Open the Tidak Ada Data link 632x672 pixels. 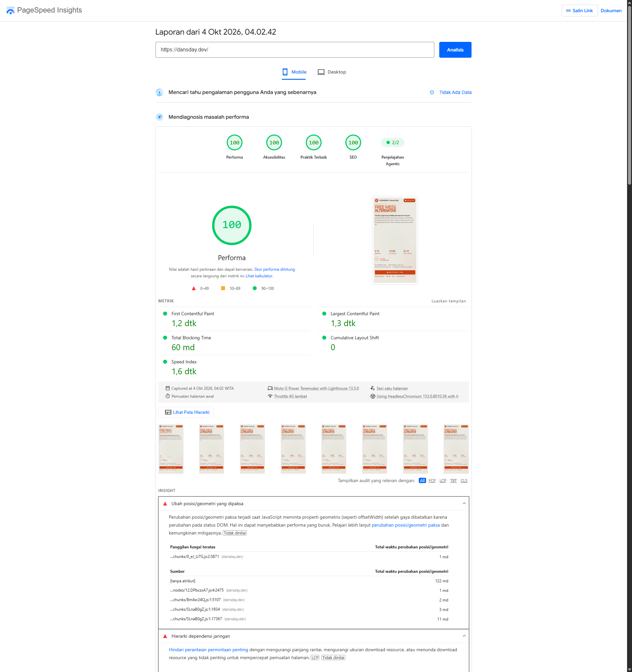tap(455, 92)
